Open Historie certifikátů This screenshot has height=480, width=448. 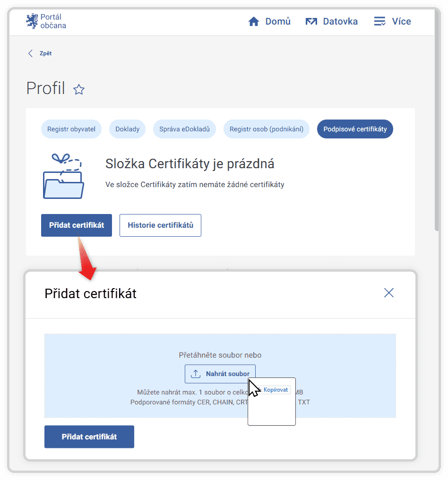pos(160,225)
